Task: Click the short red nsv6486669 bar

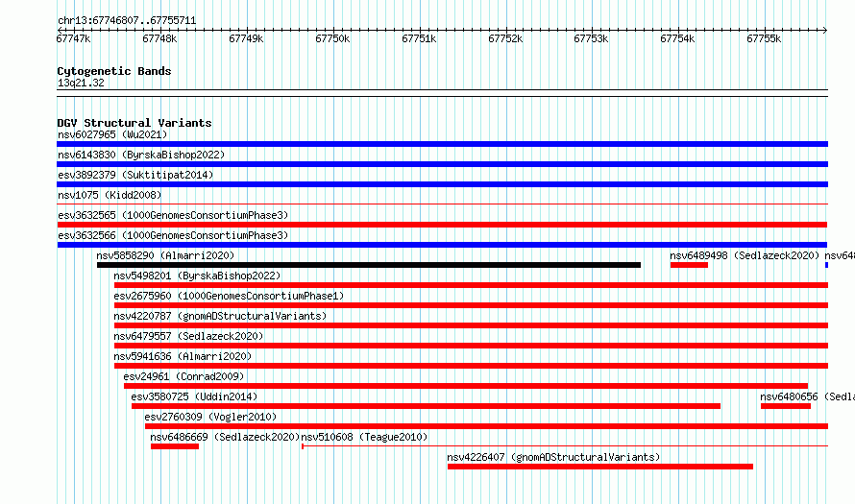Action: pos(175,446)
